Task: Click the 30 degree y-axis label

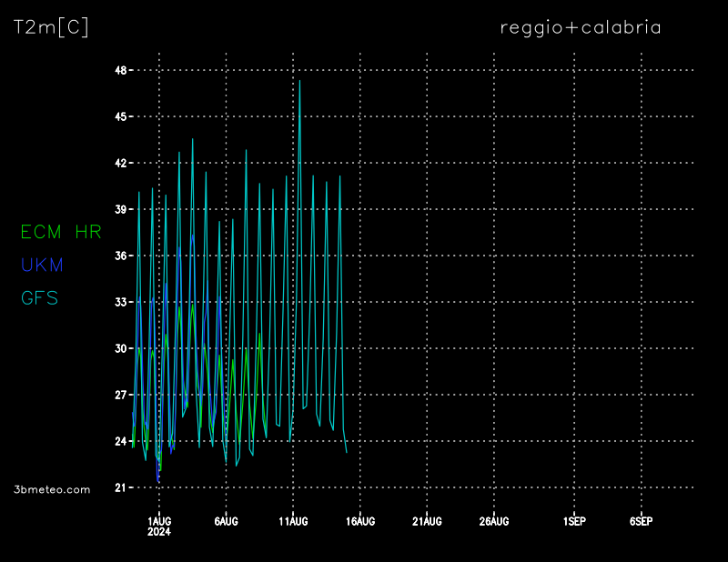Action: point(120,348)
